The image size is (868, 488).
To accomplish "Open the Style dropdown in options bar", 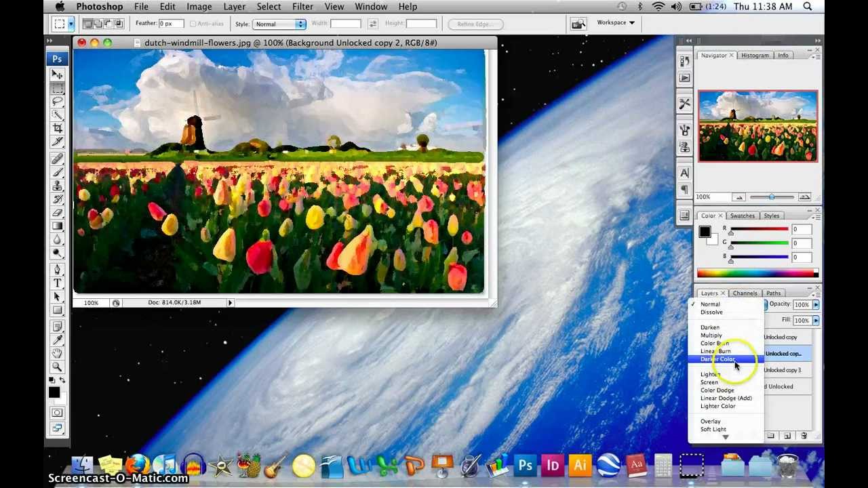I will click(279, 24).
